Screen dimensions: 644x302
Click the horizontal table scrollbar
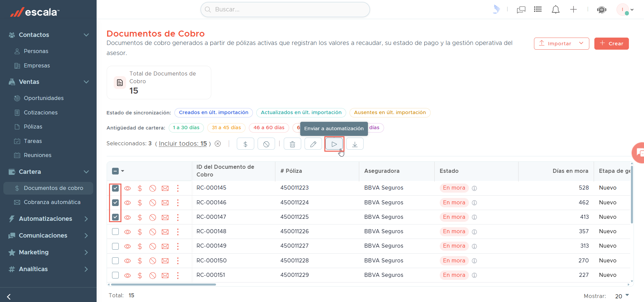click(163, 285)
